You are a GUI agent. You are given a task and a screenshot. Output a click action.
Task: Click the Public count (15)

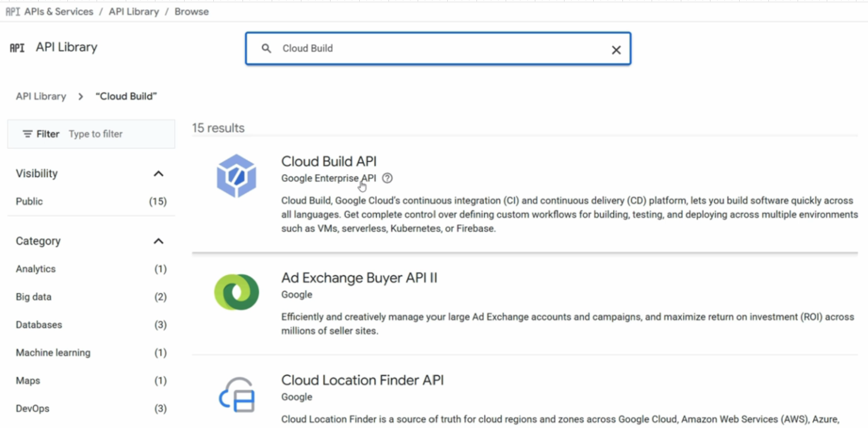(x=158, y=201)
